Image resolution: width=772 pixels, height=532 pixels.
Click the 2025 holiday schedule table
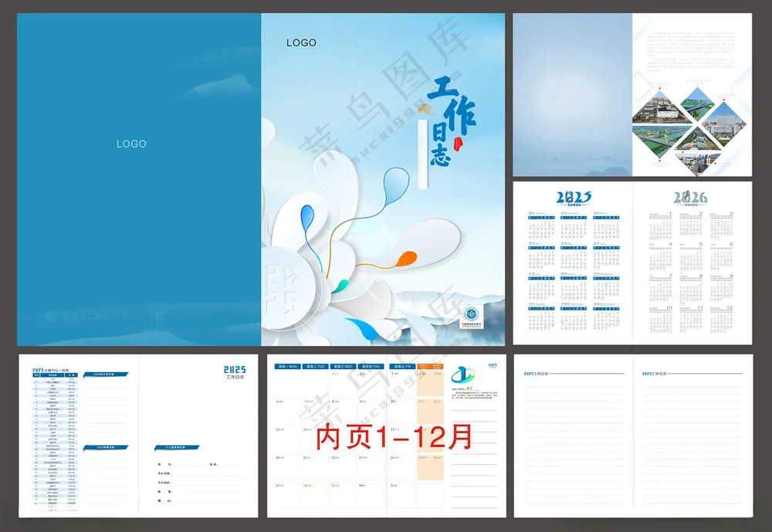[55, 436]
